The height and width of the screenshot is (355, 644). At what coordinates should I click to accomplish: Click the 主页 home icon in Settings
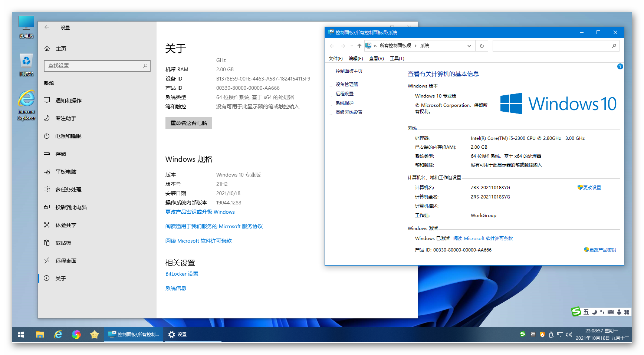[x=47, y=49]
